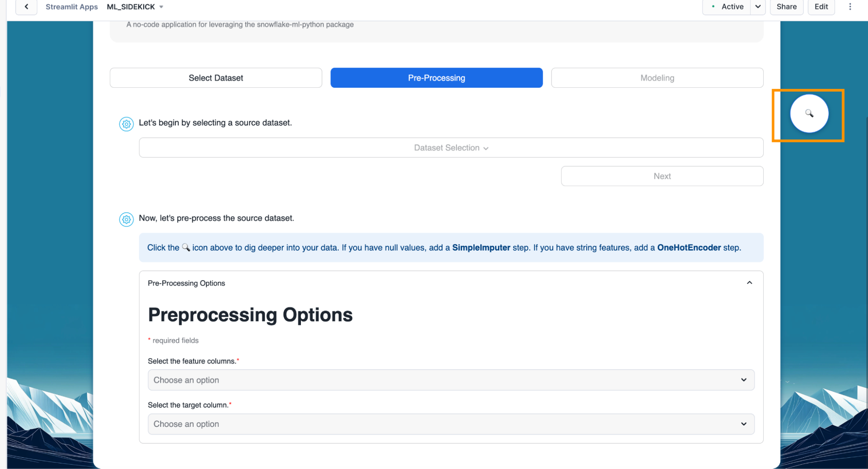Image resolution: width=868 pixels, height=469 pixels.
Task: Expand the Dataset Selection expander
Action: pos(451,148)
